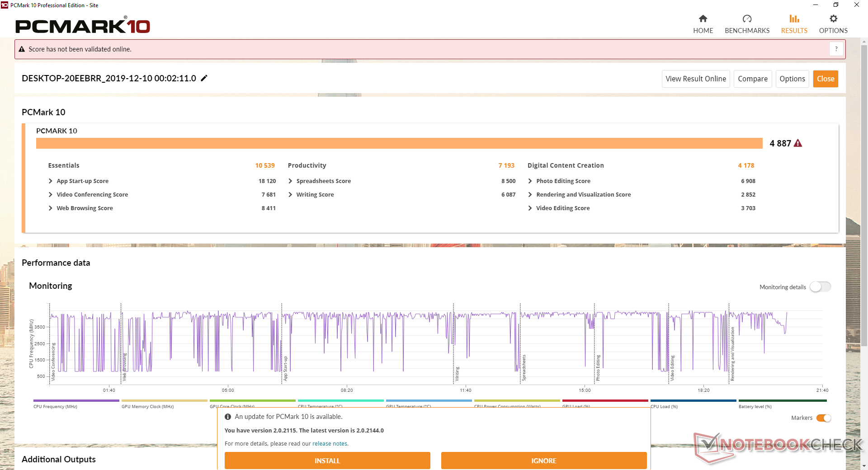Click the Writing marker in the chart

pyautogui.click(x=457, y=374)
